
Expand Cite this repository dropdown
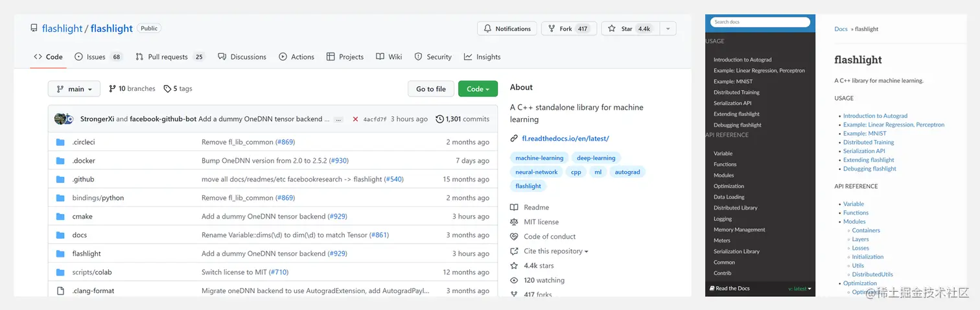[556, 251]
